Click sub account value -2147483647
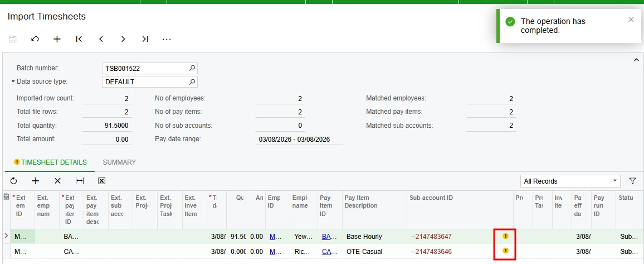644x264 pixels. [x=431, y=237]
